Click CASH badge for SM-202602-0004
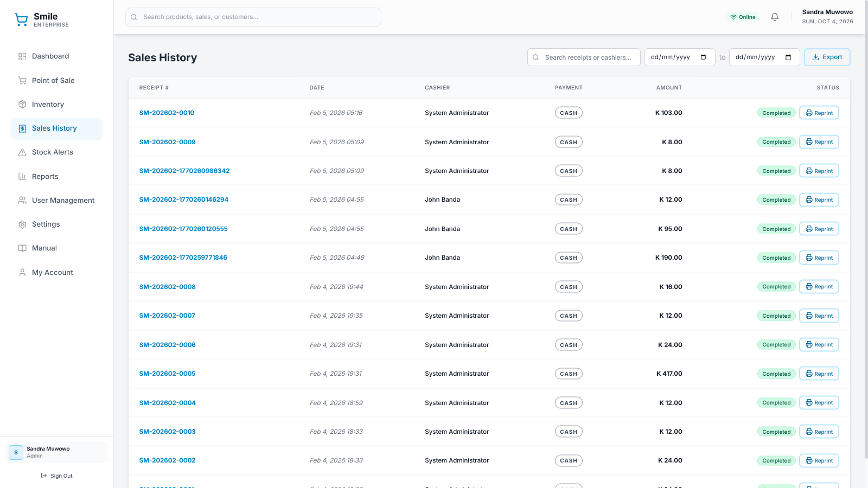The height and width of the screenshot is (488, 868). coord(569,403)
